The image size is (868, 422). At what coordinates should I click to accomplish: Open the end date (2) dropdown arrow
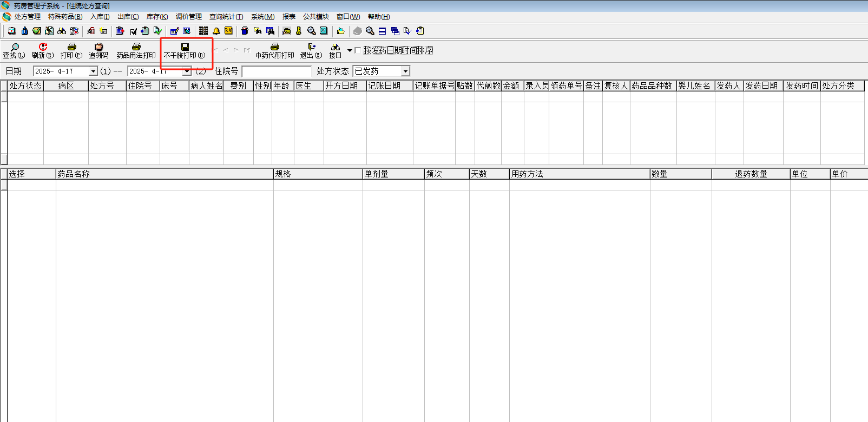pyautogui.click(x=187, y=71)
